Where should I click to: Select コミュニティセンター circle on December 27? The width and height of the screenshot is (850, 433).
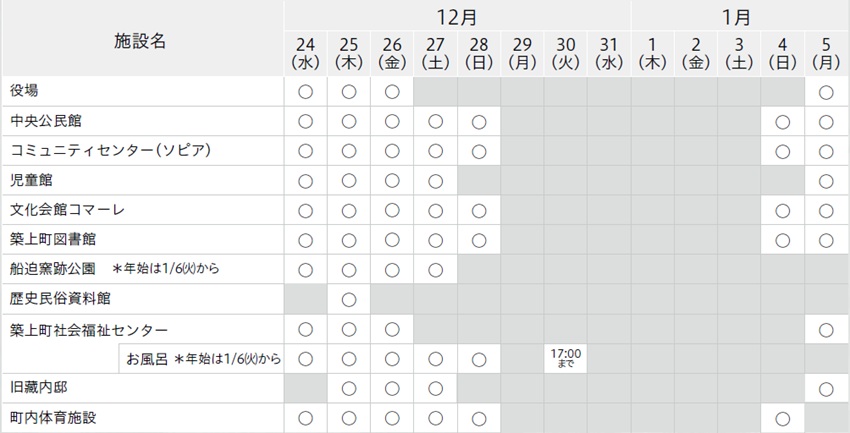coord(435,152)
